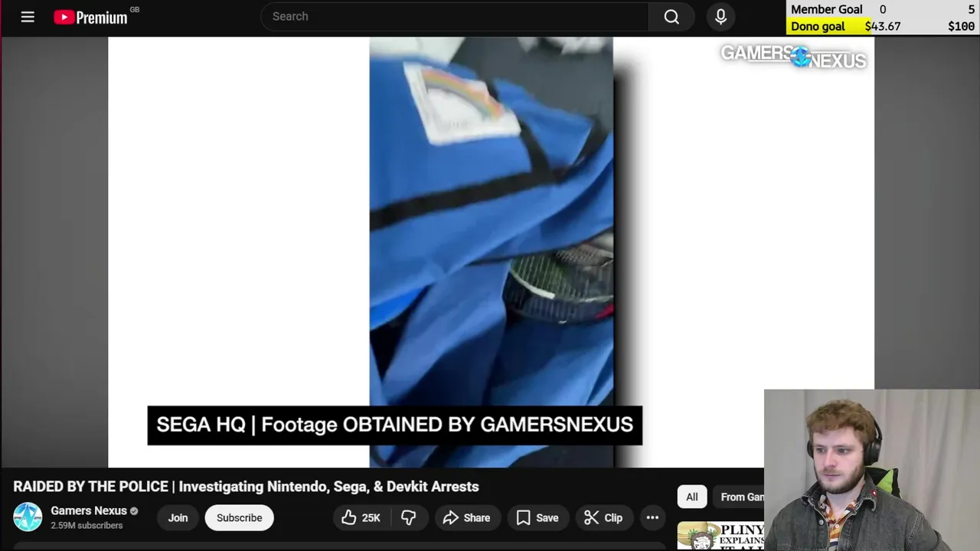Click the video player to pause
980x551 pixels.
click(491, 253)
